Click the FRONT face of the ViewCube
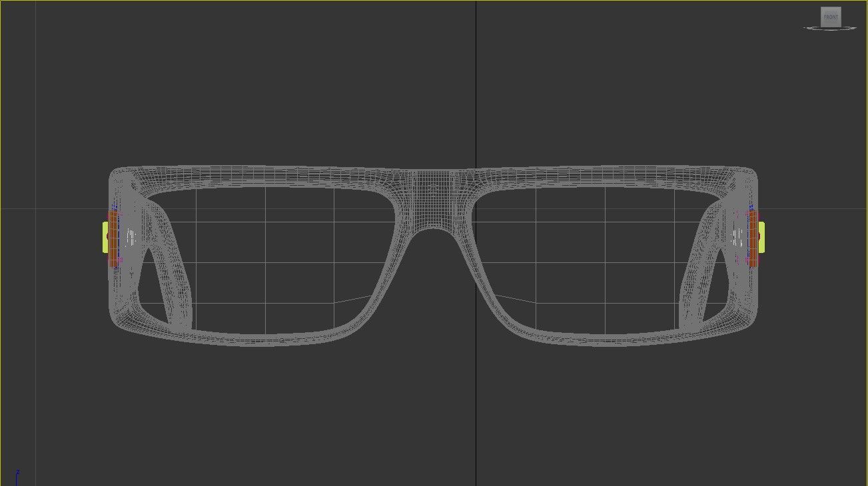The height and width of the screenshot is (486, 868). pos(831,17)
